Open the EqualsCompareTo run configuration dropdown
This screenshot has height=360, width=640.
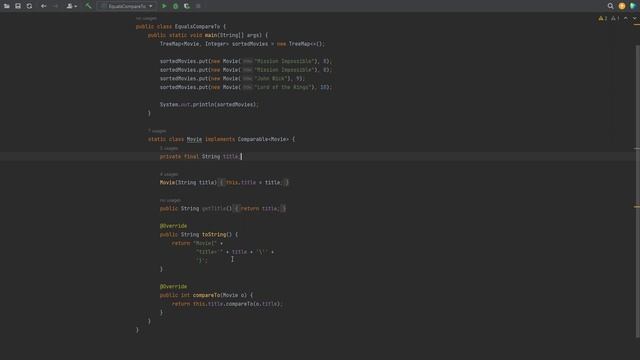click(x=127, y=6)
